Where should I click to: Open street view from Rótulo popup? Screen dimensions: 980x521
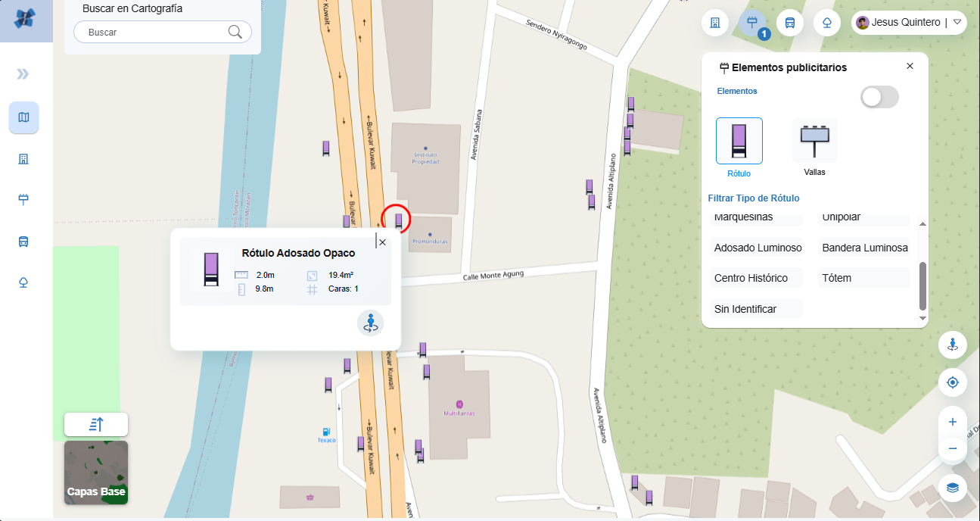tap(370, 323)
